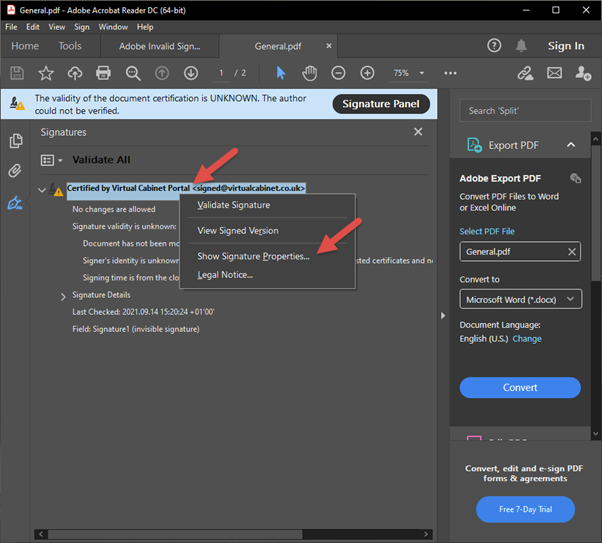Zoom out with the minus icon
The height and width of the screenshot is (543, 602).
point(338,73)
